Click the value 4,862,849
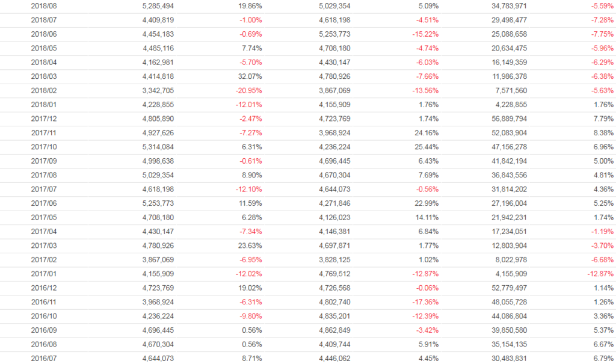This screenshot has width=616, height=364. click(335, 331)
